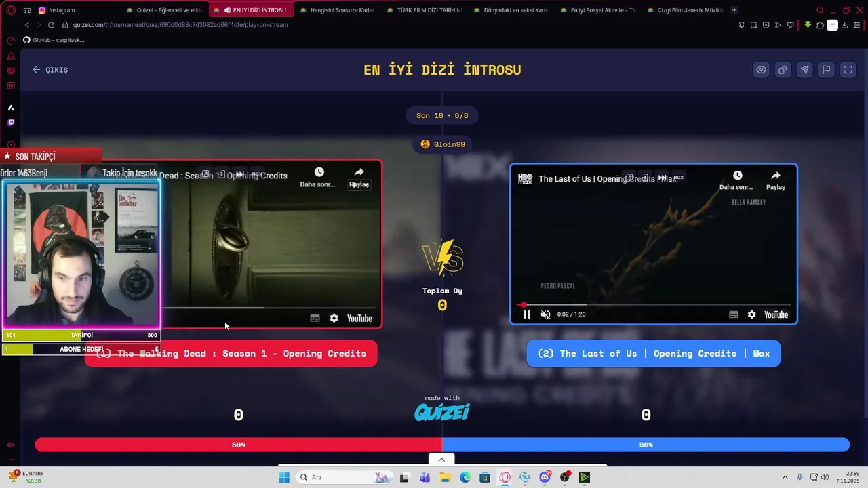
Task: Switch to En iyi Sosyal Aktivite tab
Action: pos(597,10)
